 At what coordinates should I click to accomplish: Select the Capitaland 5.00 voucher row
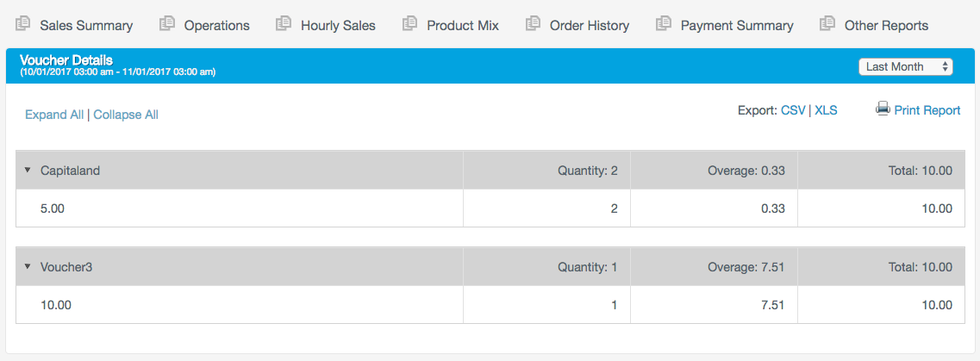(x=490, y=209)
